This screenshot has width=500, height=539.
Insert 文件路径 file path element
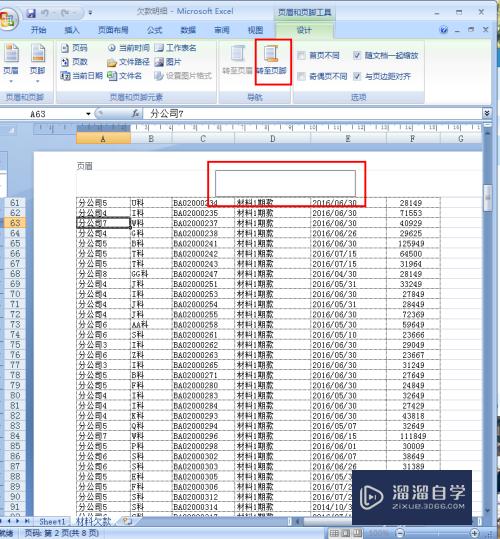(x=128, y=62)
